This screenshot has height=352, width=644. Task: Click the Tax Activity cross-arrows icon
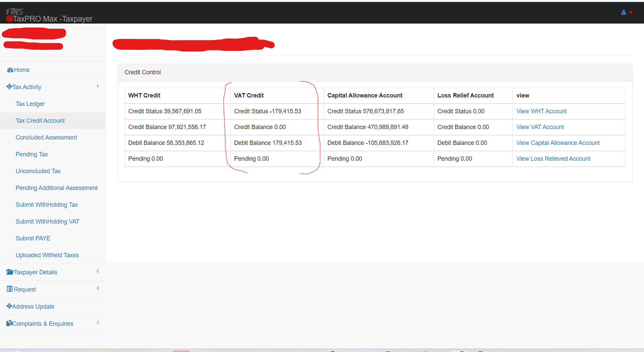[x=9, y=87]
